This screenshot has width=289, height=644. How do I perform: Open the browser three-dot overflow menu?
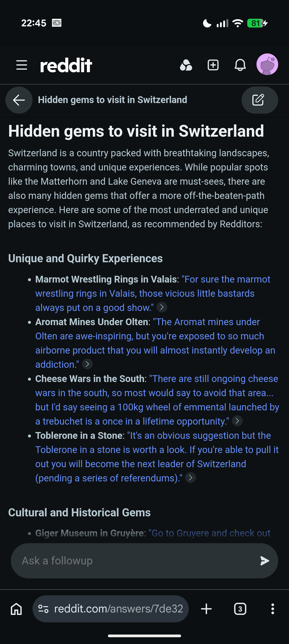pyautogui.click(x=273, y=609)
